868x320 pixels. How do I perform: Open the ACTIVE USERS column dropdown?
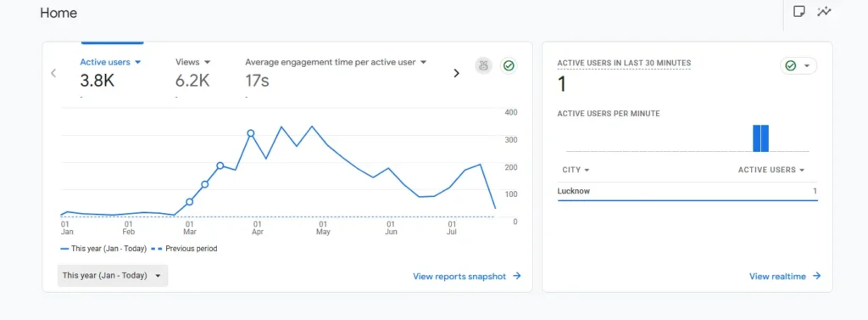[771, 170]
